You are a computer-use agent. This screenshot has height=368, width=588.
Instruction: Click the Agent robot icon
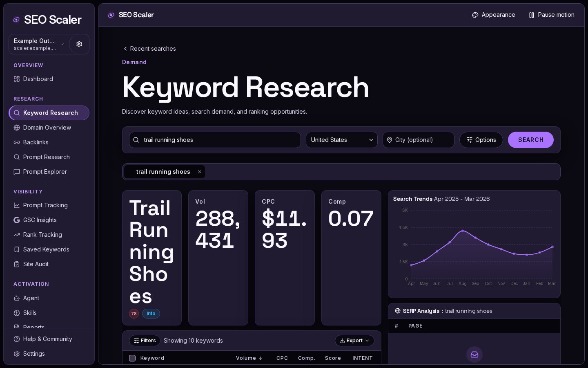click(x=17, y=298)
